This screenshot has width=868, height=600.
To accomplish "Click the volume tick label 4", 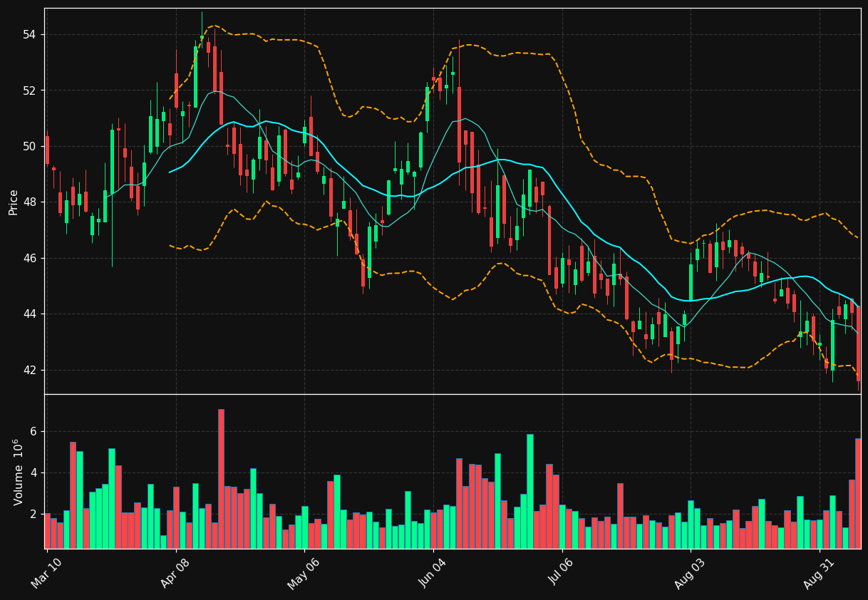I will coord(33,473).
